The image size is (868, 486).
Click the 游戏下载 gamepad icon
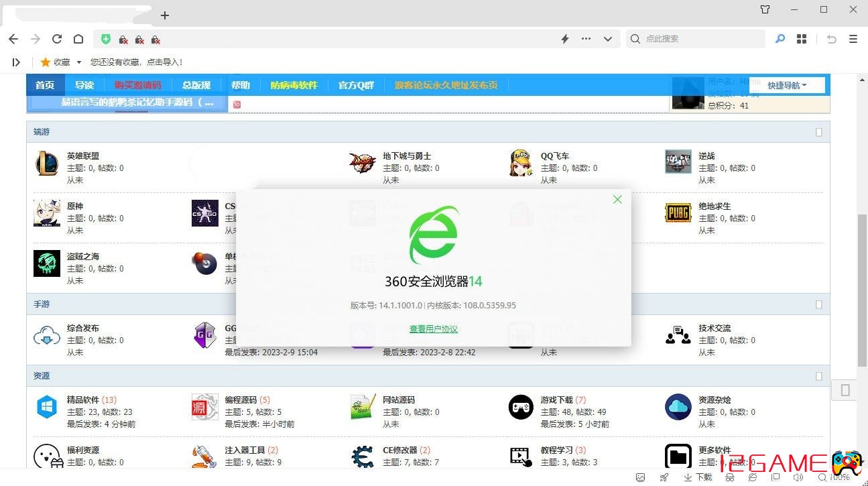click(521, 407)
